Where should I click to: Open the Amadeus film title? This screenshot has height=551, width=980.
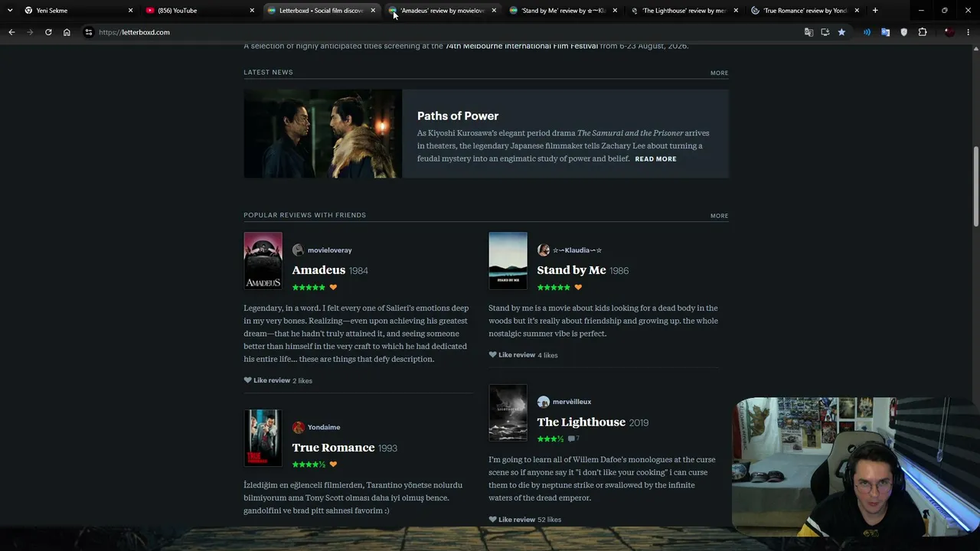318,270
